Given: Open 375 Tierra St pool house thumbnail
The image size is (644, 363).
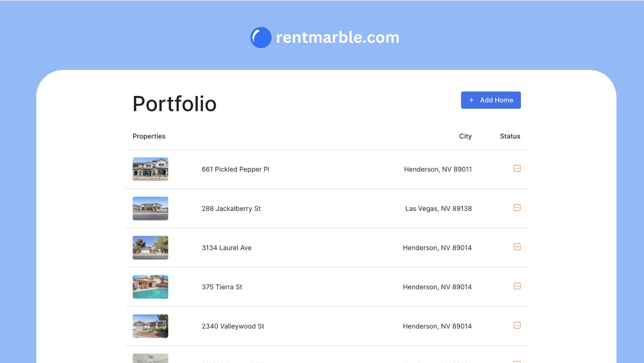Looking at the screenshot, I should coord(150,287).
